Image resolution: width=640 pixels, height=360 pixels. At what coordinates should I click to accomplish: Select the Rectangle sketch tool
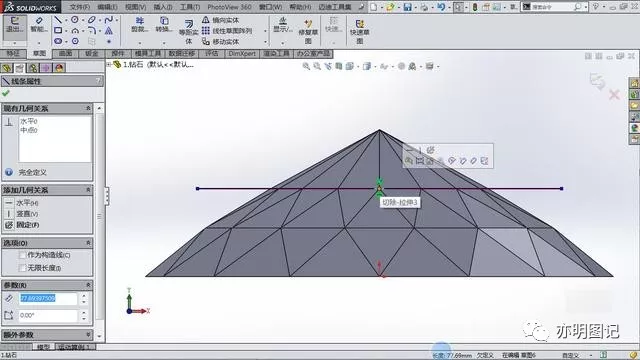(x=58, y=30)
